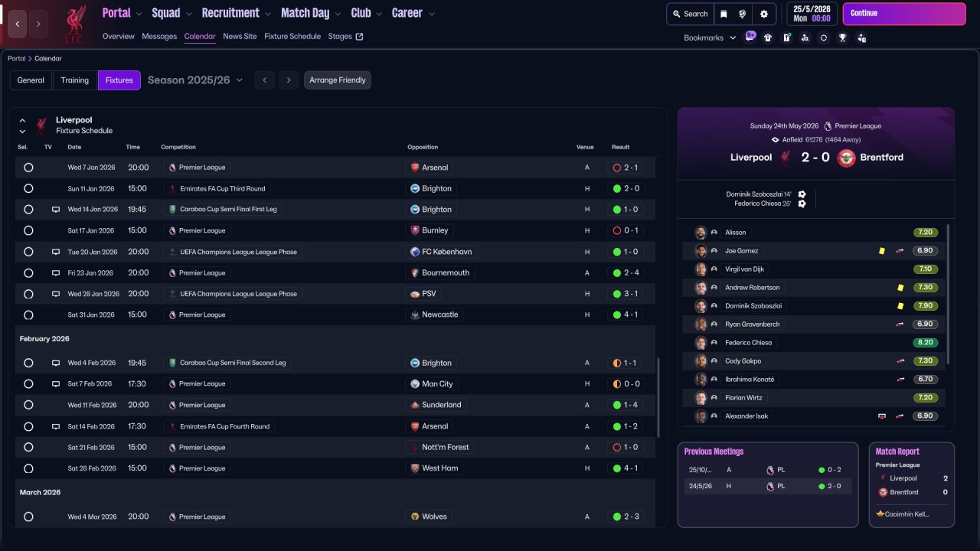Click the last shortcut icon after the trophy
The width and height of the screenshot is (980, 551).
click(862, 37)
